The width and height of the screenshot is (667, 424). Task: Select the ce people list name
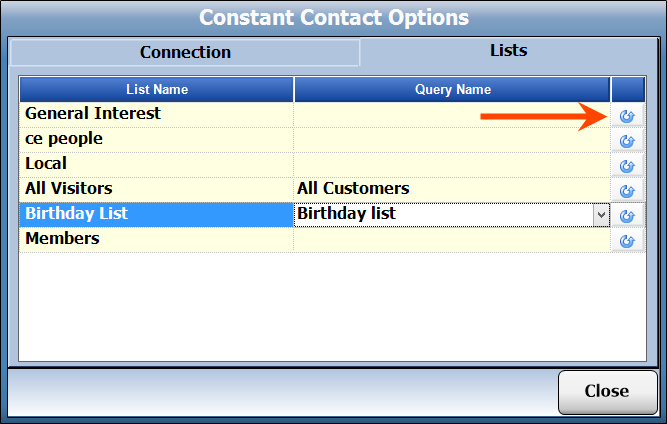[x=64, y=139]
